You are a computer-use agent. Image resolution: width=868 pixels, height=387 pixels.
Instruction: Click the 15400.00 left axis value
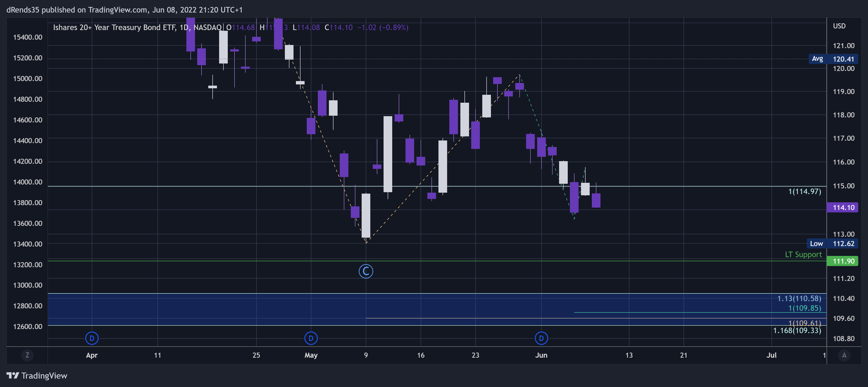tap(28, 37)
